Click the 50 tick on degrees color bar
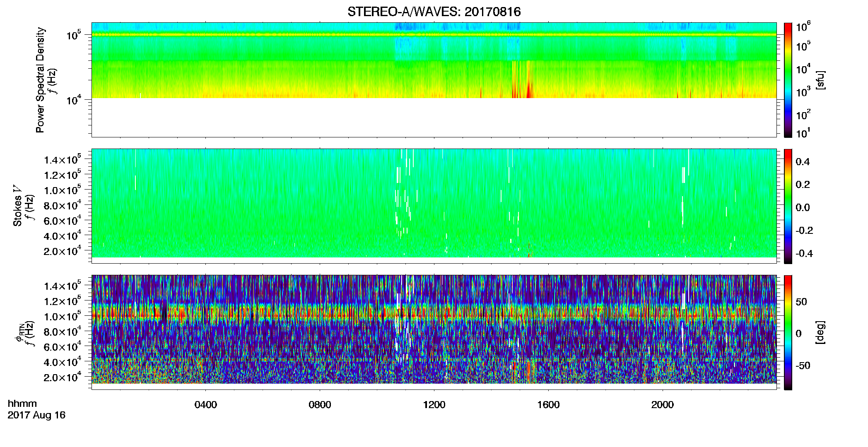The height and width of the screenshot is (447, 868). point(801,302)
